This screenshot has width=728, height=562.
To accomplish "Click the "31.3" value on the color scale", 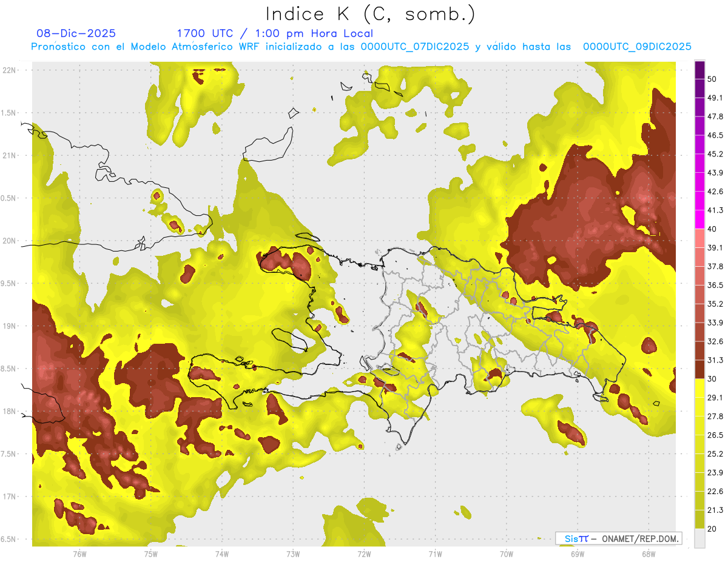I will click(715, 360).
